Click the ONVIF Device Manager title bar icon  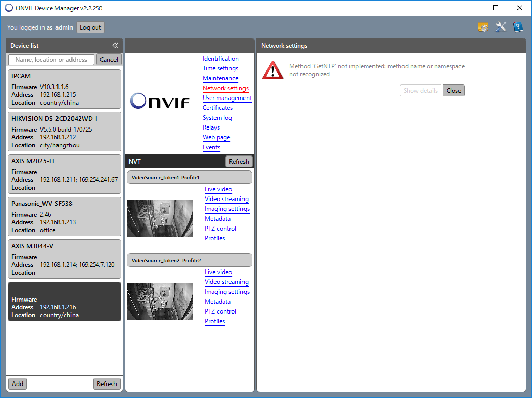tap(9, 8)
